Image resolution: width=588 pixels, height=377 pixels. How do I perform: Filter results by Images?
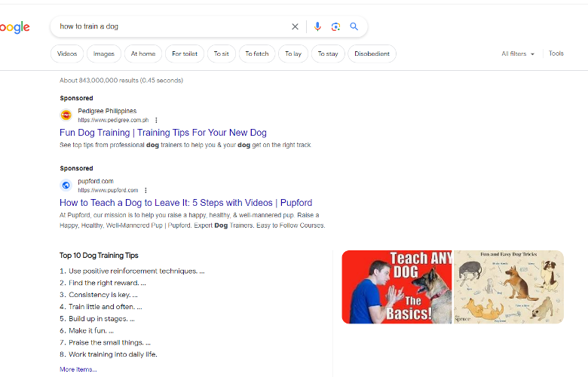[x=104, y=54]
